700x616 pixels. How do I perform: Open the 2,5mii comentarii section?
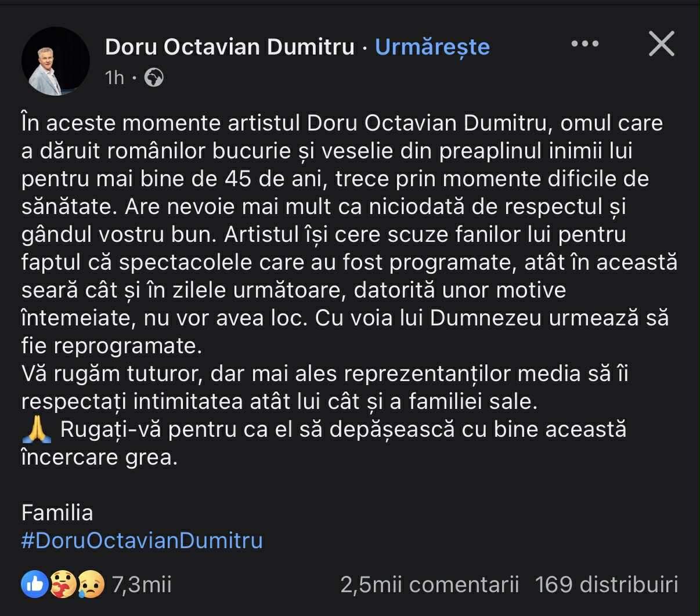point(430,585)
